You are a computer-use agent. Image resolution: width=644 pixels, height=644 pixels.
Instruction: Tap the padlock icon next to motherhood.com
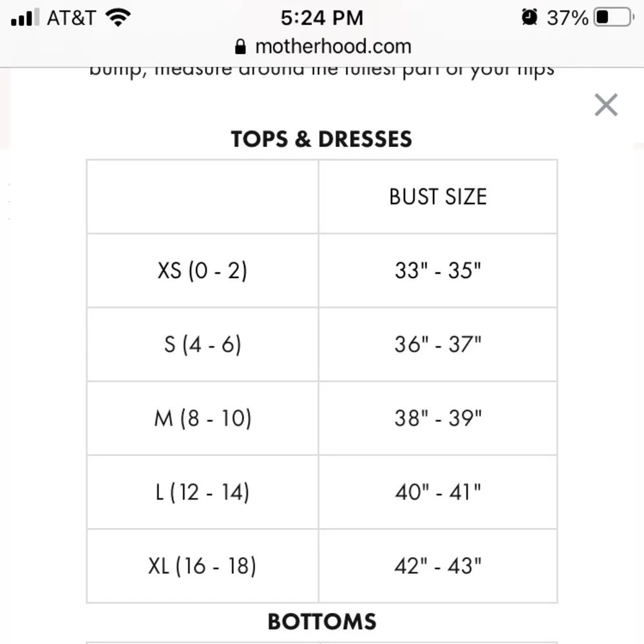(x=240, y=46)
